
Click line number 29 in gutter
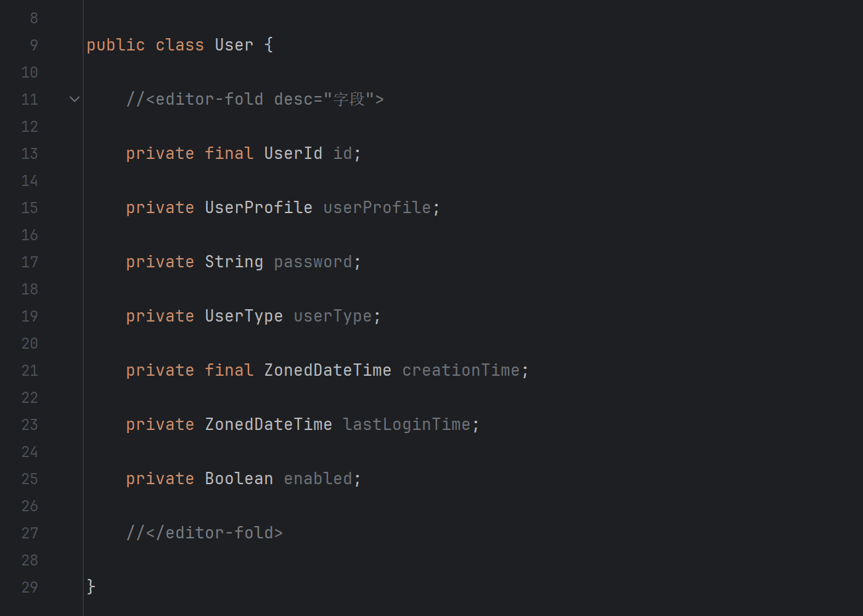click(30, 588)
